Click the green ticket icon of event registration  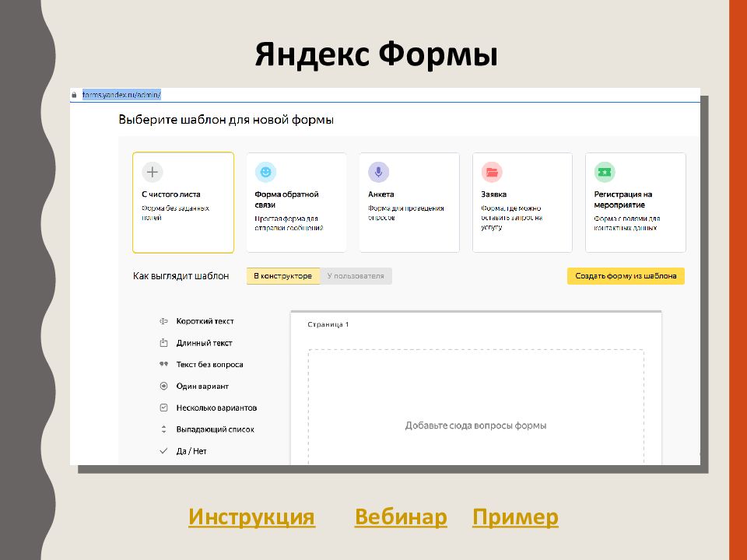(x=605, y=172)
